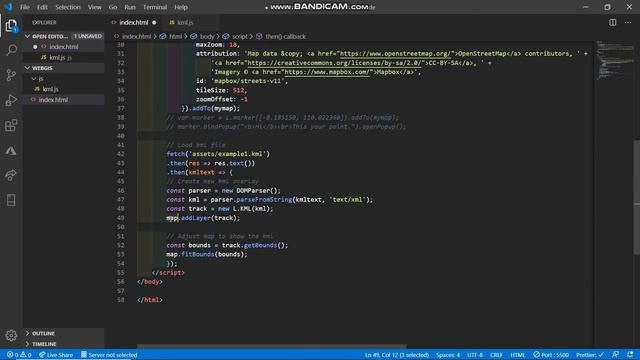Open the Manage settings gear
This screenshot has width=640, height=360.
11,335
